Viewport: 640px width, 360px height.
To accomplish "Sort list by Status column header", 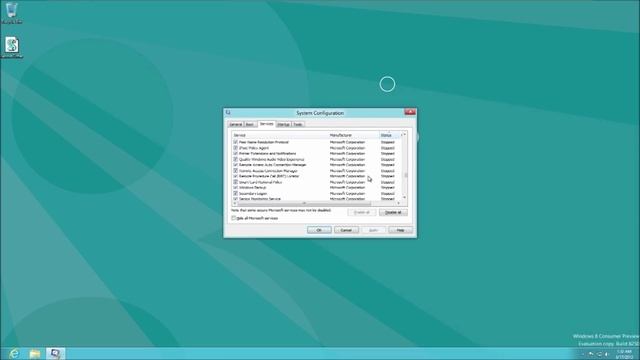I will point(390,135).
